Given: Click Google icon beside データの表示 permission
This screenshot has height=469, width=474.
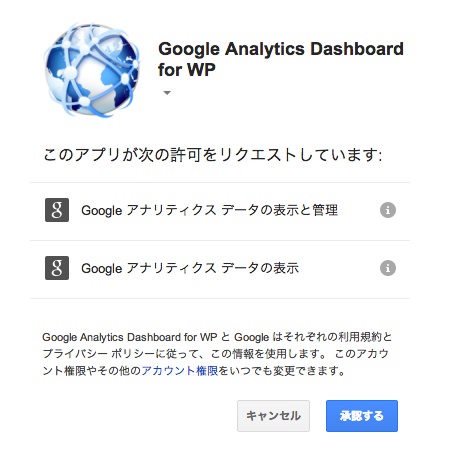Looking at the screenshot, I should (x=57, y=268).
